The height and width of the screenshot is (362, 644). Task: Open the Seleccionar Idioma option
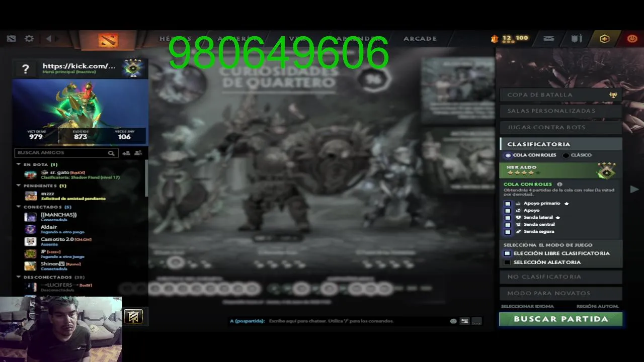click(527, 306)
